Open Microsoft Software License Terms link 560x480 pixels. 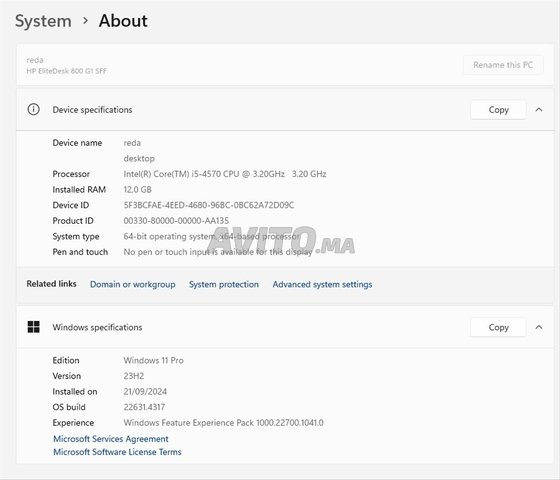[x=117, y=452]
